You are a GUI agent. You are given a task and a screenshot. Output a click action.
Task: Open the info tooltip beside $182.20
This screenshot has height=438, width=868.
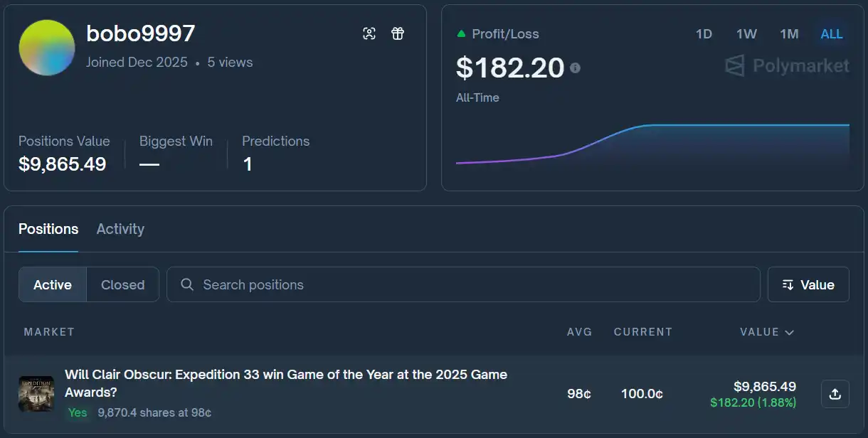point(575,68)
